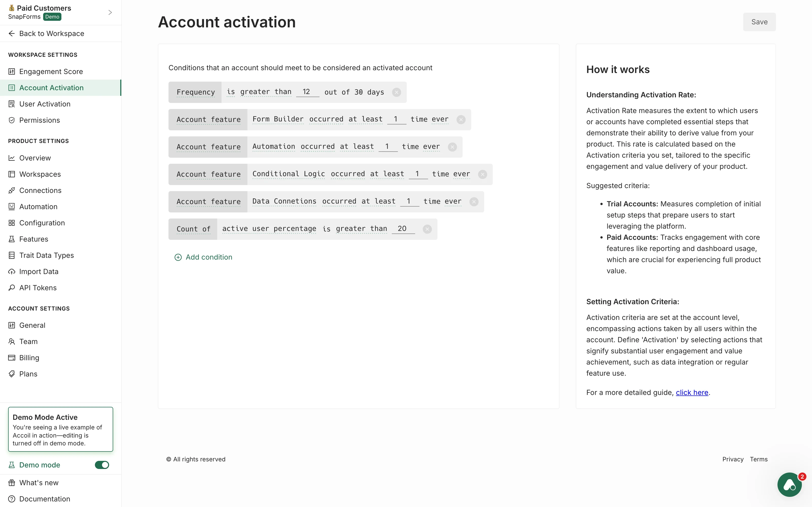The width and height of the screenshot is (812, 507).
Task: Select the Import Data upload icon
Action: pos(12,271)
